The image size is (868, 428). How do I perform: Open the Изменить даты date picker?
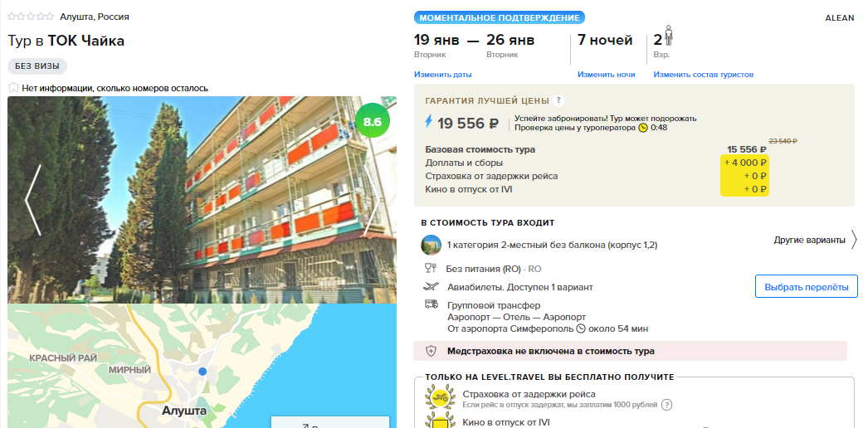pyautogui.click(x=443, y=75)
